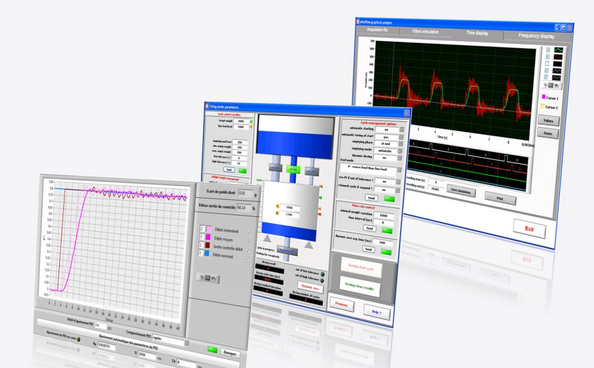Image resolution: width=594 pixels, height=368 pixels.
Task: Toggle the Débit nominal visibility checkbox
Action: point(247,259)
